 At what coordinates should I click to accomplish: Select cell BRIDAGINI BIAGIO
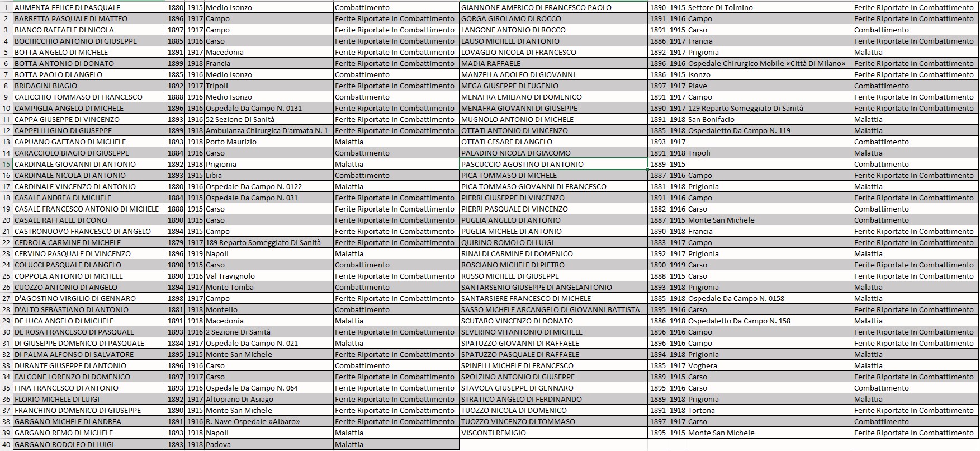89,86
